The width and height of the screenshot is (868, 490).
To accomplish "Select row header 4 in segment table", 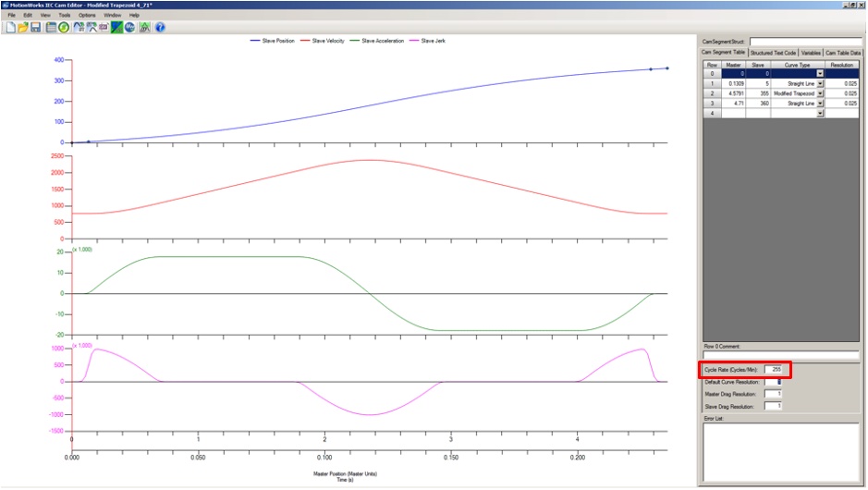I will tap(712, 114).
